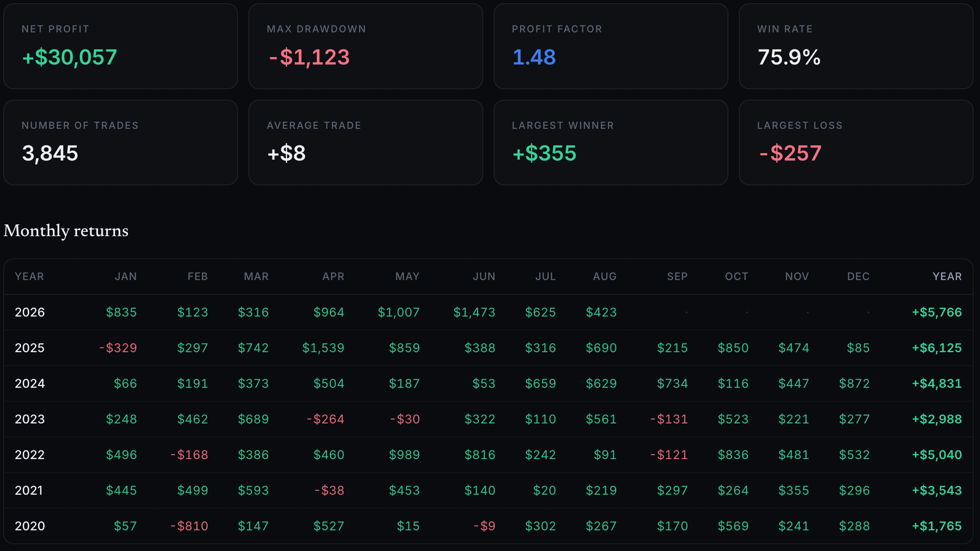Open the Largest Winner +$355 card
This screenshot has height=551, width=980.
pos(611,143)
